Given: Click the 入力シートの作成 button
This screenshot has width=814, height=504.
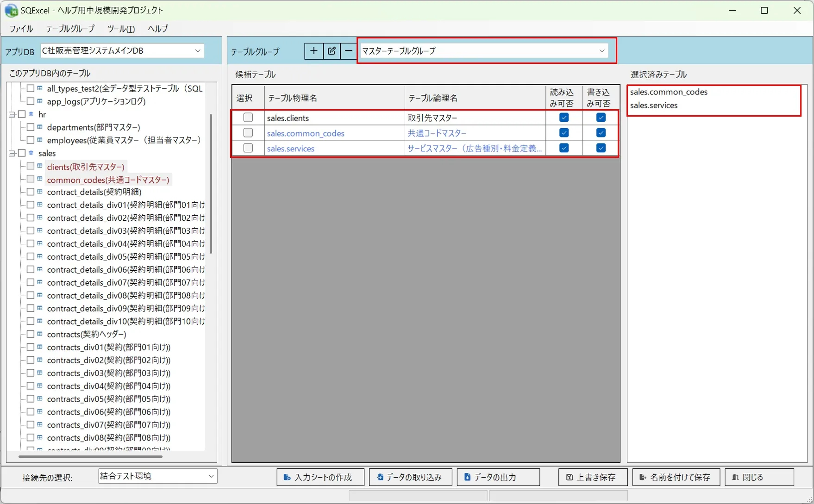Looking at the screenshot, I should tap(320, 477).
